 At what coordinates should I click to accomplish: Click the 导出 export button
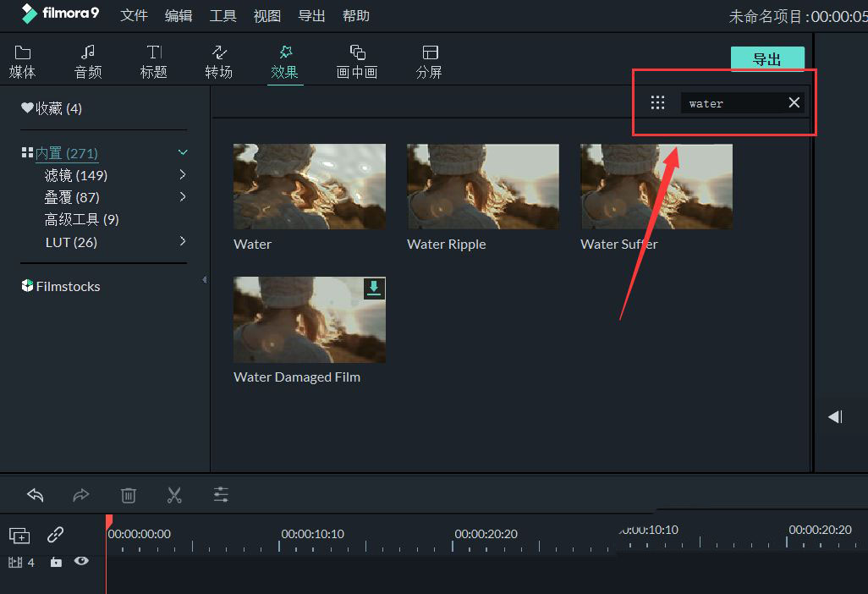pyautogui.click(x=766, y=59)
